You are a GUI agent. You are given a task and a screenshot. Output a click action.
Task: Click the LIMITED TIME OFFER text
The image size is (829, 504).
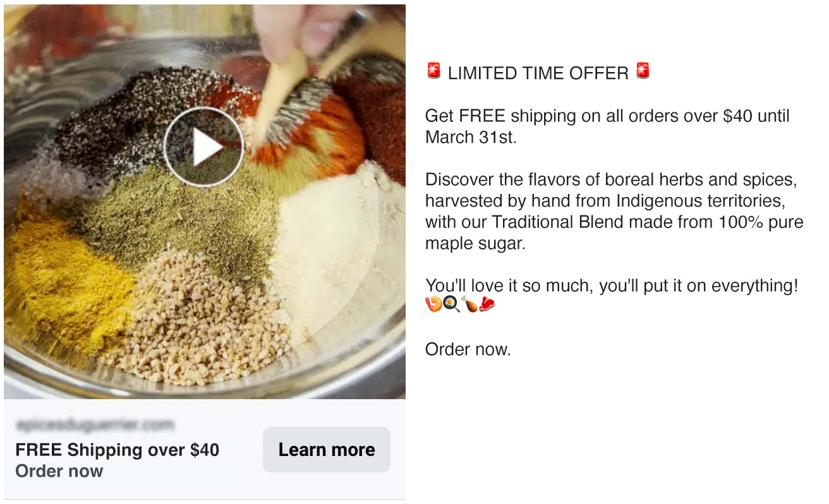coord(538,73)
